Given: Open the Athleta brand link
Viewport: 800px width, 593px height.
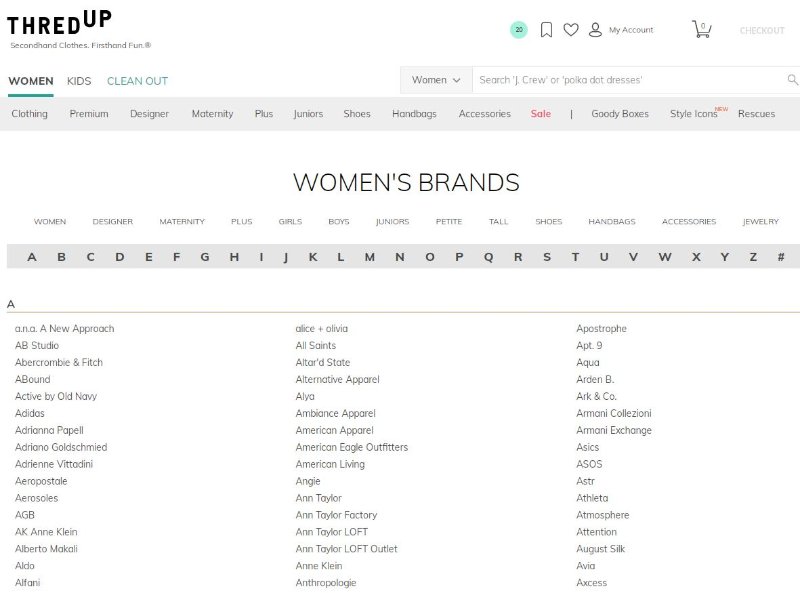Looking at the screenshot, I should [592, 498].
